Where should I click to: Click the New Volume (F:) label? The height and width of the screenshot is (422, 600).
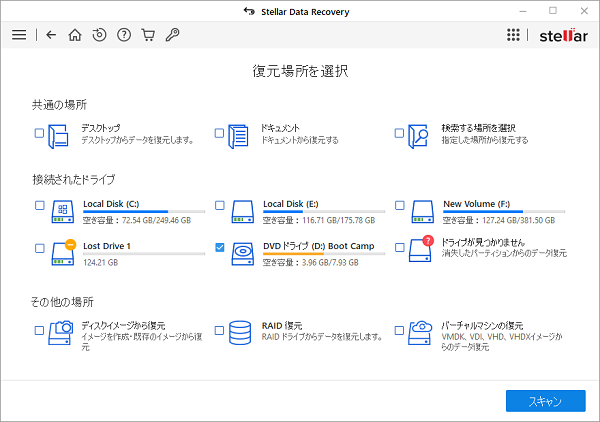(x=476, y=204)
